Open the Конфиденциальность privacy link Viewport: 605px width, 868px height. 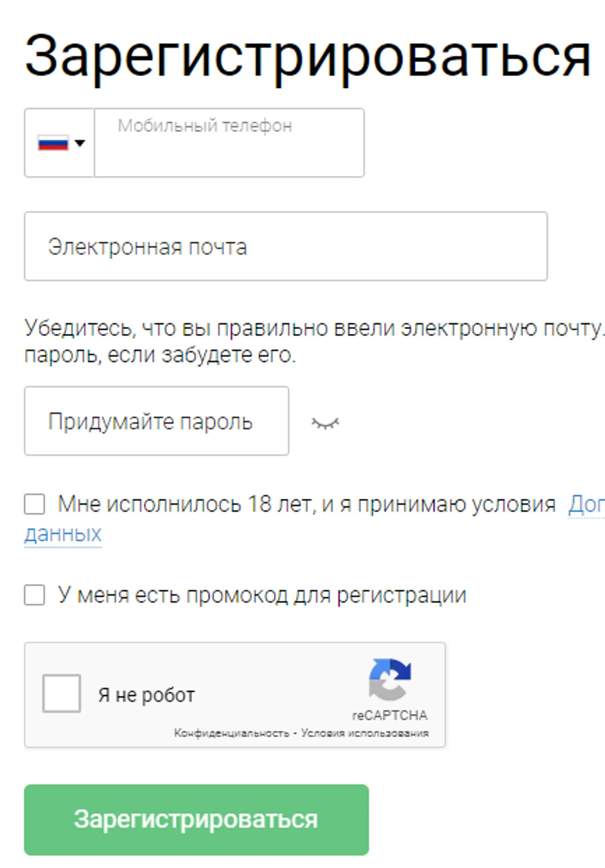point(231,733)
